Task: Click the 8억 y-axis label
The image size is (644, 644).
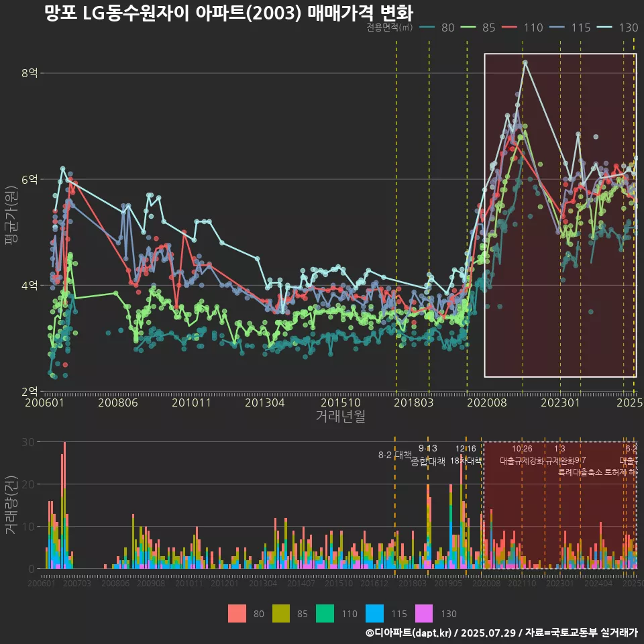Action: (x=30, y=73)
